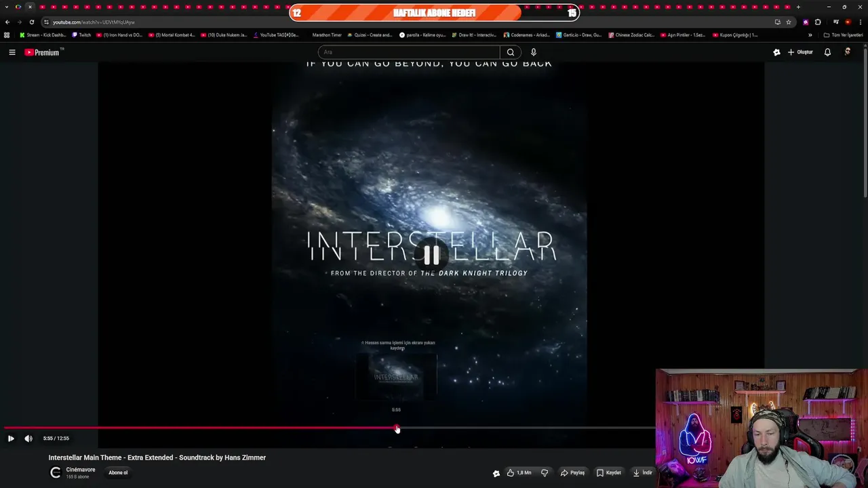Open the Cinémavore channel avatar

click(56, 472)
